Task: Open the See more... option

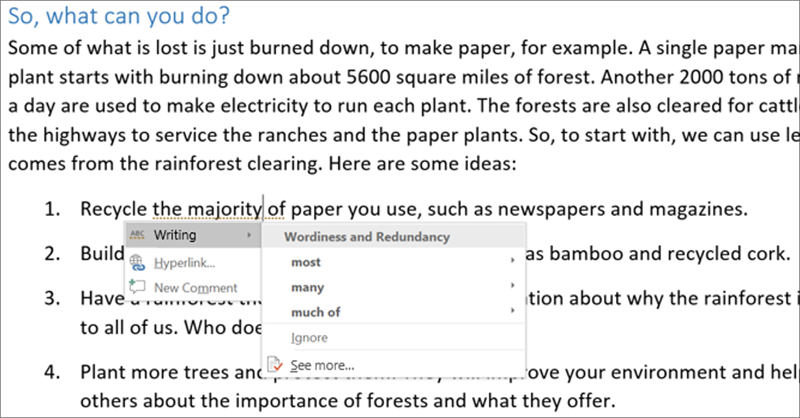Action: pos(321,365)
